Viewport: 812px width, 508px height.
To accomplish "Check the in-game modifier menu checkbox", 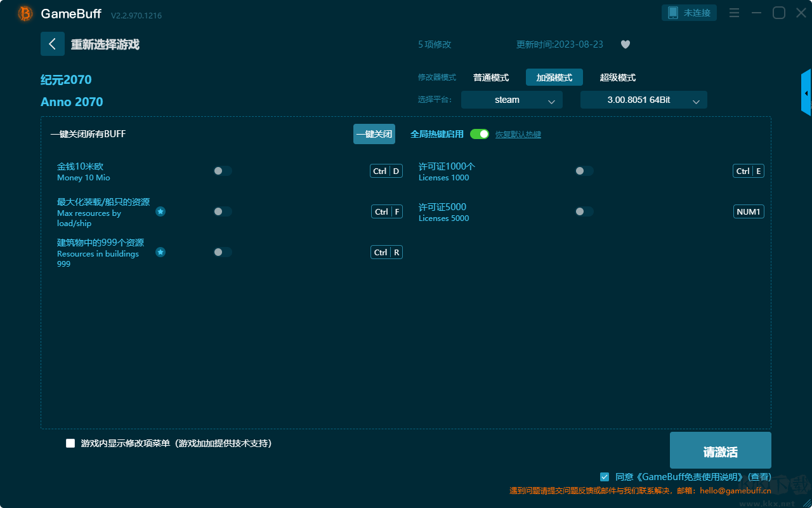I will (70, 443).
